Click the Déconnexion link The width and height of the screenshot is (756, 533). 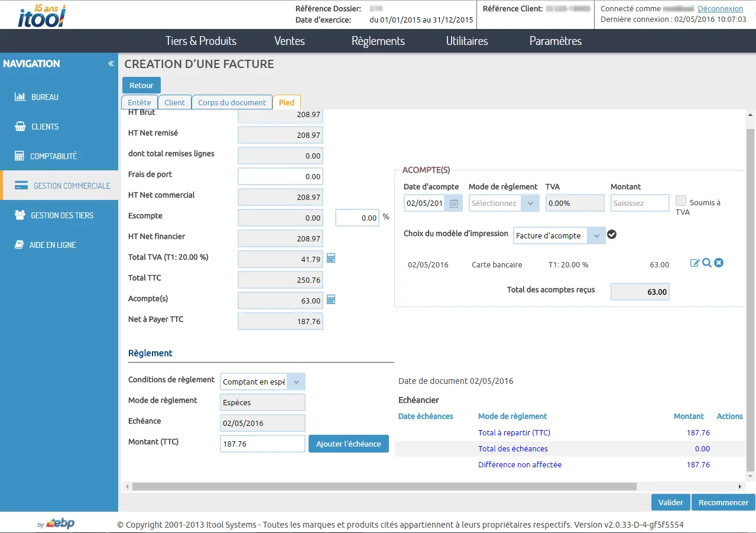point(721,8)
